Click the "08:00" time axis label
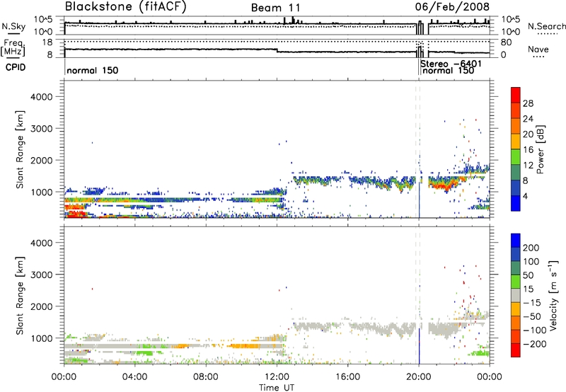This screenshot has height=392, width=566. (x=206, y=377)
